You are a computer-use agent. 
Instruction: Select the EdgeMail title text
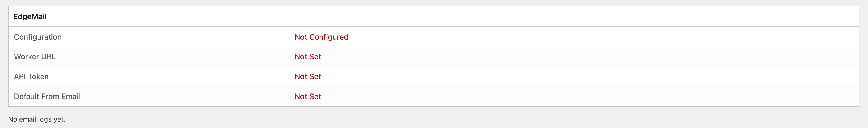[30, 16]
